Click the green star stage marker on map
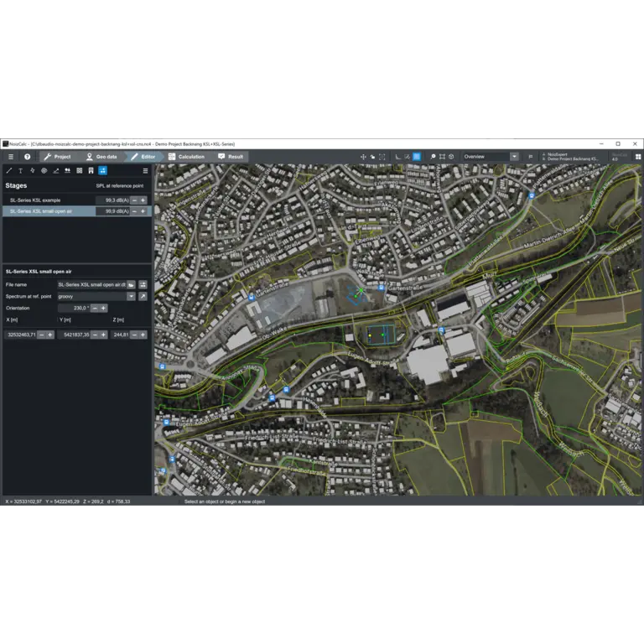The width and height of the screenshot is (644, 644). coord(361,290)
